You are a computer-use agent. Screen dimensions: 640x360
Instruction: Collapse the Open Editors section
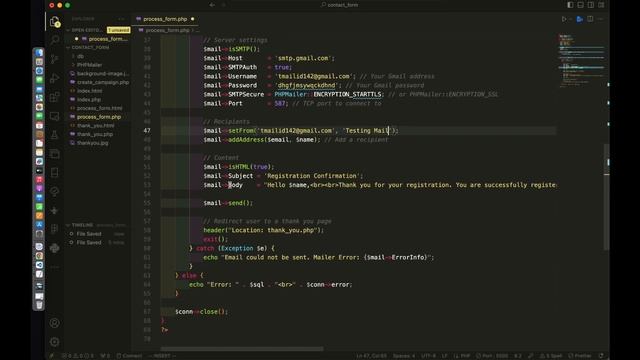pos(86,30)
